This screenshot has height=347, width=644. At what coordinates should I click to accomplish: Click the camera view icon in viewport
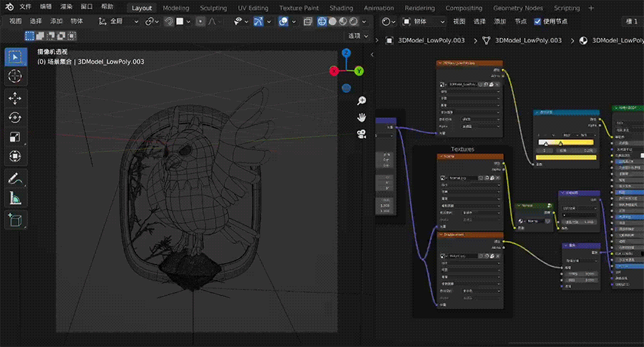[363, 135]
